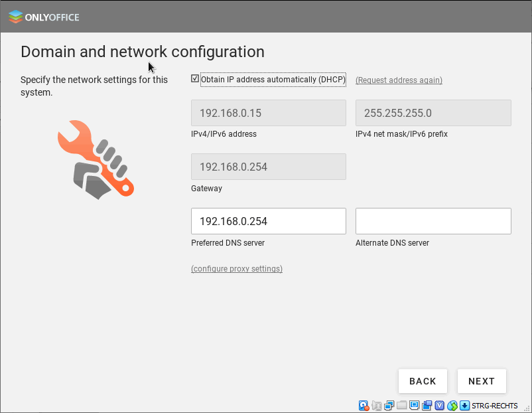The width and height of the screenshot is (532, 413).
Task: Click the VirtualBox CPU virtualization icon
Action: pos(439,406)
